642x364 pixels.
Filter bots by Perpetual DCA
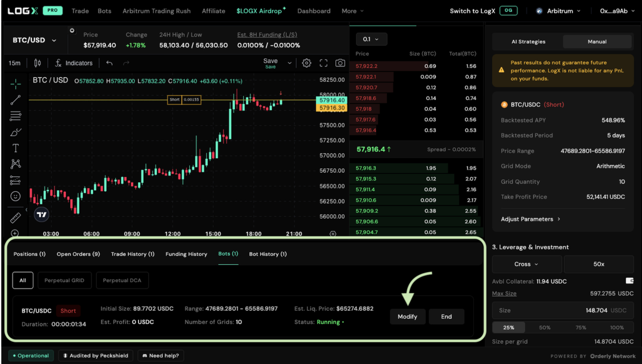coord(122,280)
